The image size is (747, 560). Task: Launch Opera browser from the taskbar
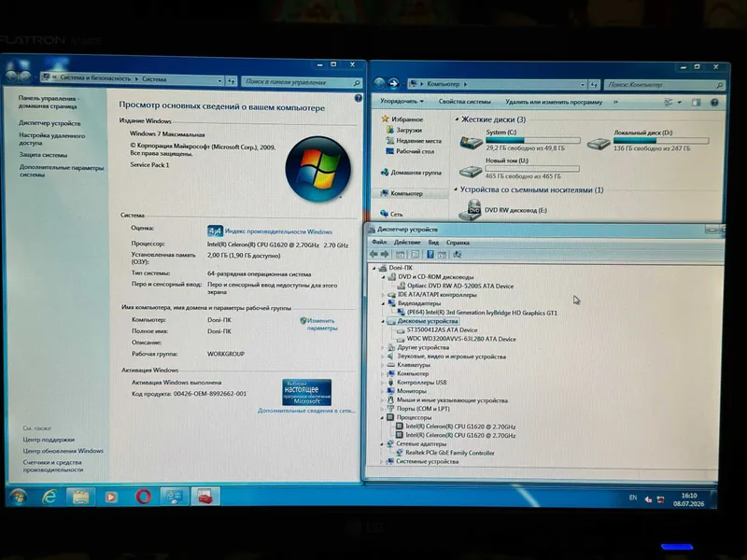(143, 497)
